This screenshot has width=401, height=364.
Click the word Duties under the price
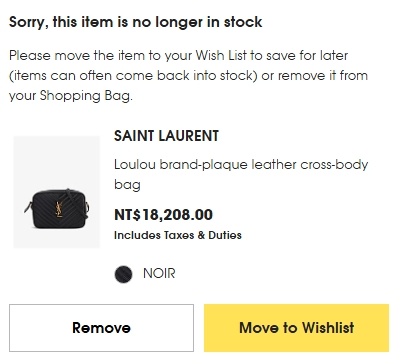tap(225, 235)
